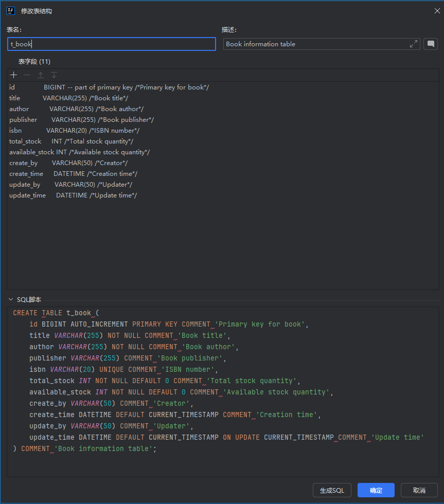Expand the description field editor
The image size is (444, 504).
point(414,44)
